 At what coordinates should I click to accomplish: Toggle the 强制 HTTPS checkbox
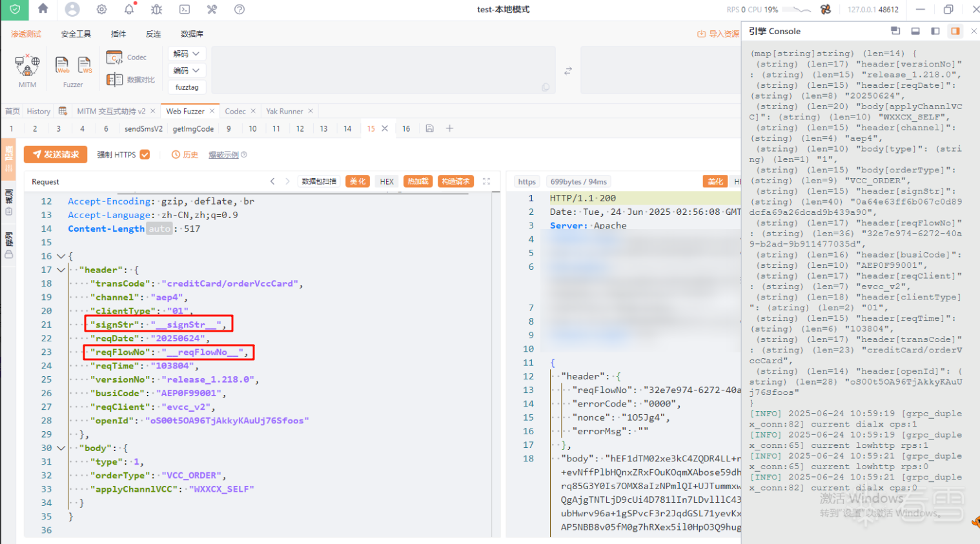pos(145,154)
